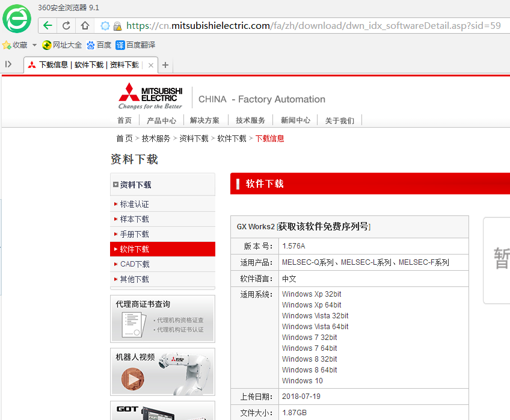Reload the page with the refresh icon
This screenshot has width=510, height=420.
[x=66, y=26]
